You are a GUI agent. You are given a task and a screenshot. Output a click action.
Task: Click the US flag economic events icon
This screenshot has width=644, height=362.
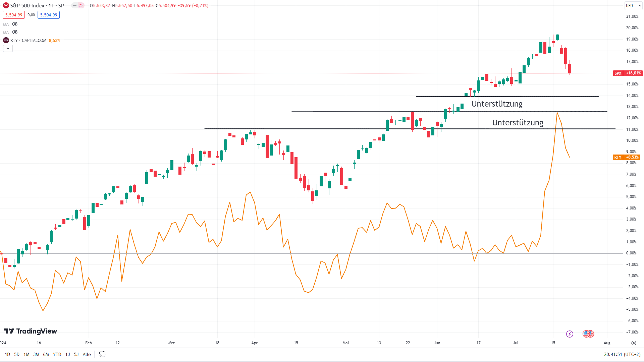click(588, 334)
